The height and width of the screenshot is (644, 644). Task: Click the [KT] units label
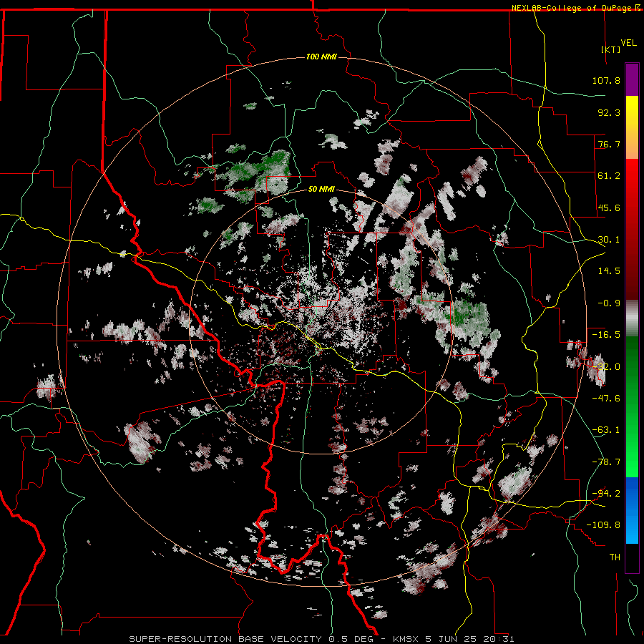coord(611,49)
